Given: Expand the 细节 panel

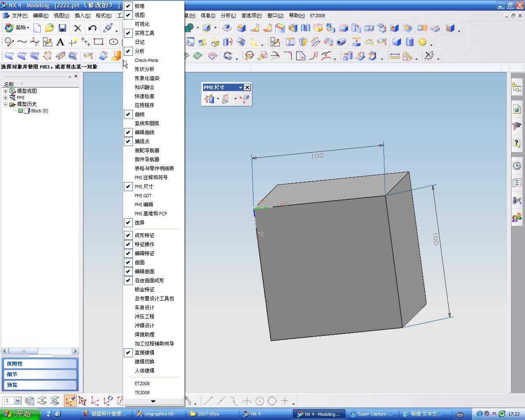Looking at the screenshot, I should click(40, 374).
